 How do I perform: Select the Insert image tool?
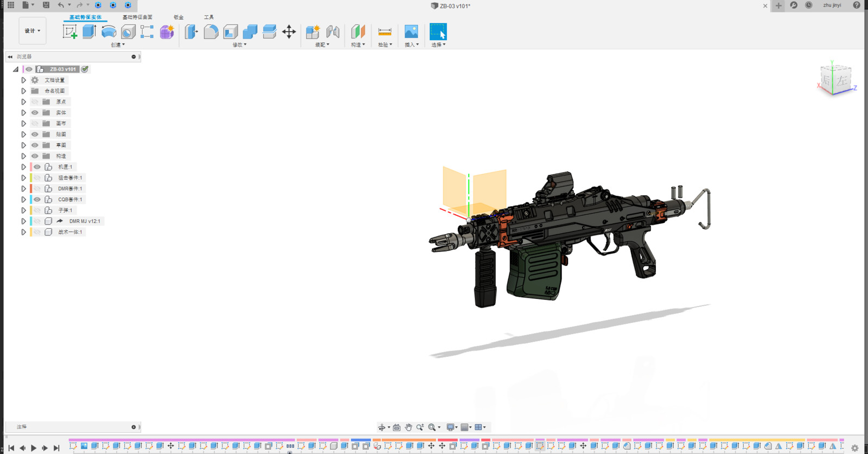click(411, 31)
